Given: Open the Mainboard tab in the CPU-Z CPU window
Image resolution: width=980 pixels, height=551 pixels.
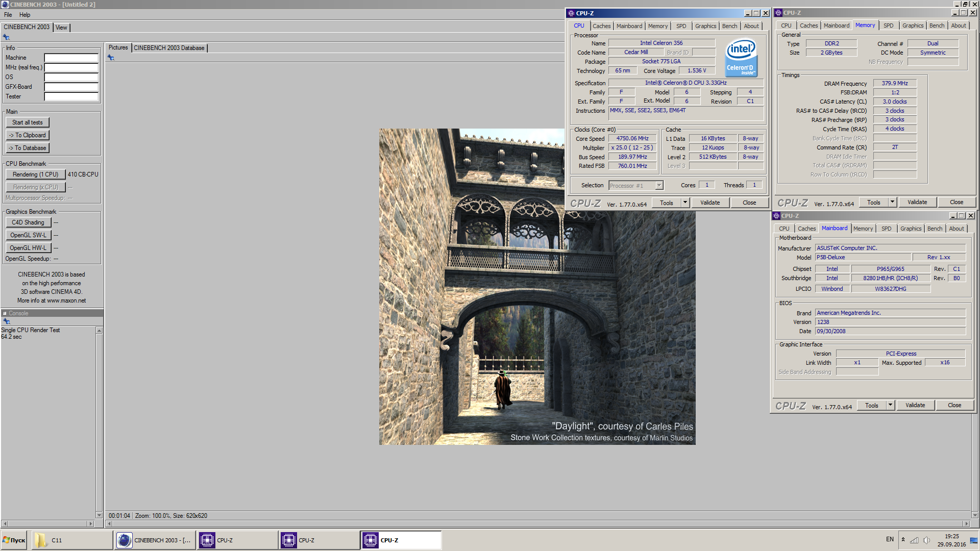Looking at the screenshot, I should pos(629,26).
